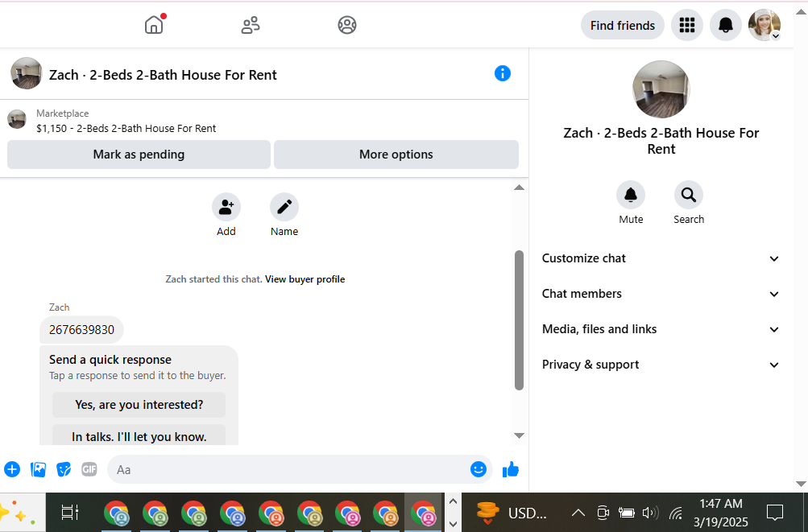The width and height of the screenshot is (808, 532).
Task: Expand Media, files and links section
Action: (661, 330)
